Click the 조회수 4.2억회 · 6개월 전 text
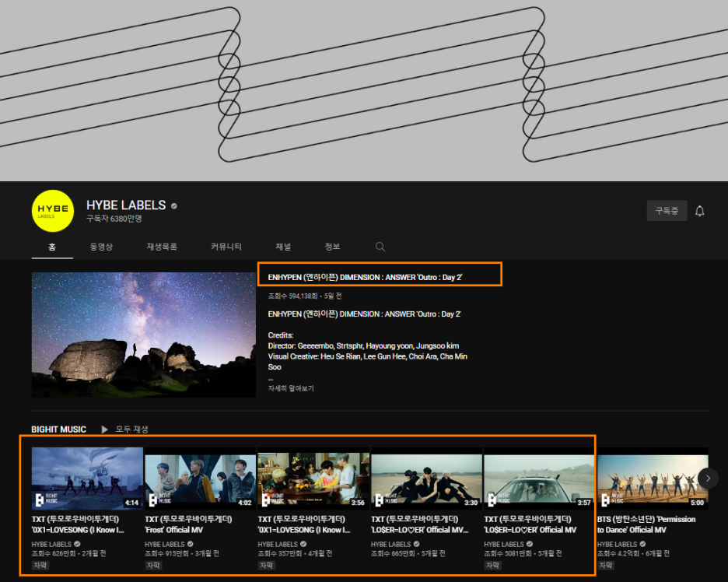 pyautogui.click(x=633, y=553)
